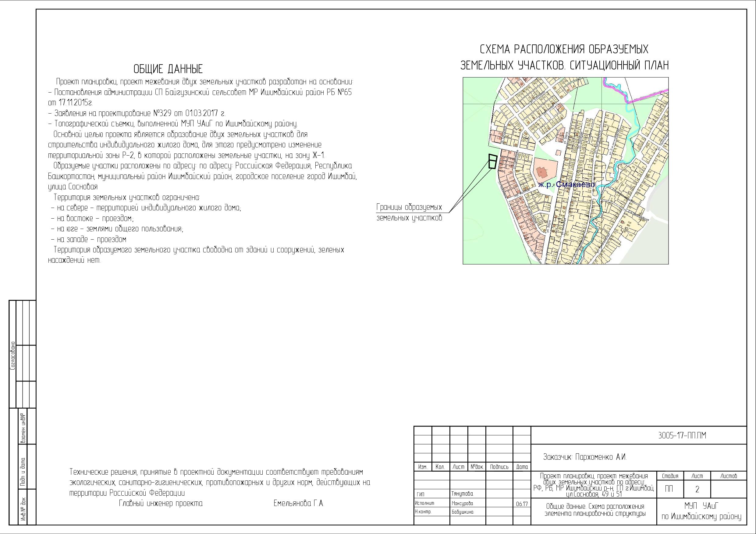Click the date '06.17' cell
This screenshot has height=534, width=756.
(x=522, y=504)
